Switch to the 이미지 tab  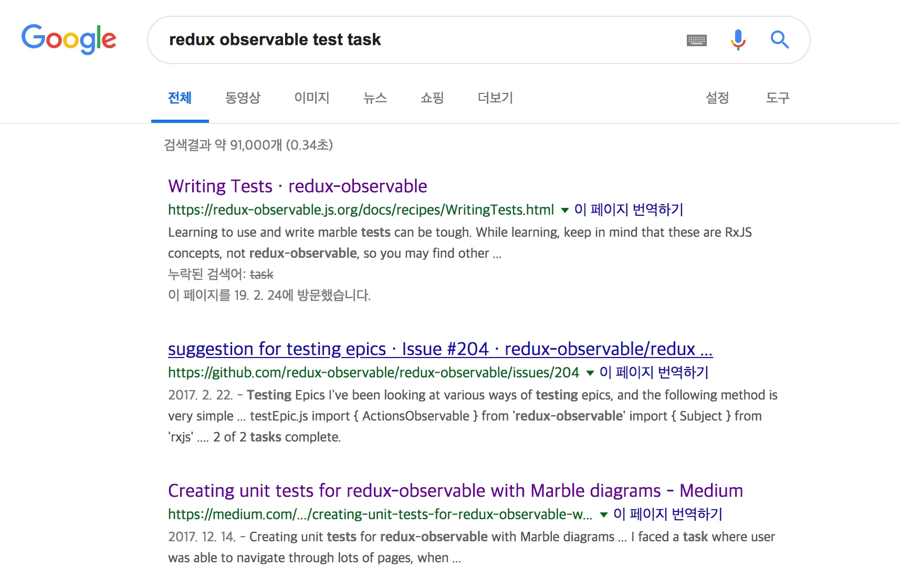coord(312,98)
